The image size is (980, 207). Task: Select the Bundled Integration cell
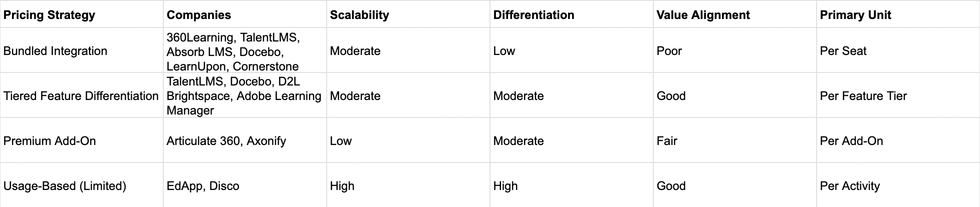coord(82,50)
